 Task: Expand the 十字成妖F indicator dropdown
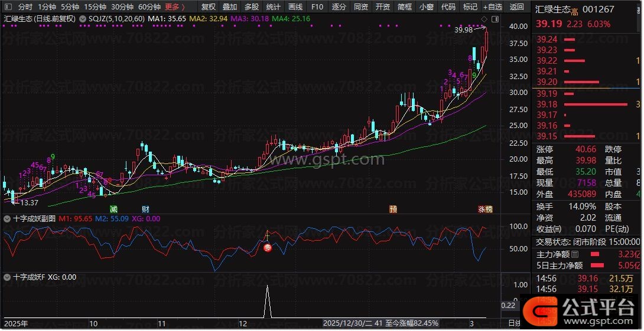click(x=6, y=277)
